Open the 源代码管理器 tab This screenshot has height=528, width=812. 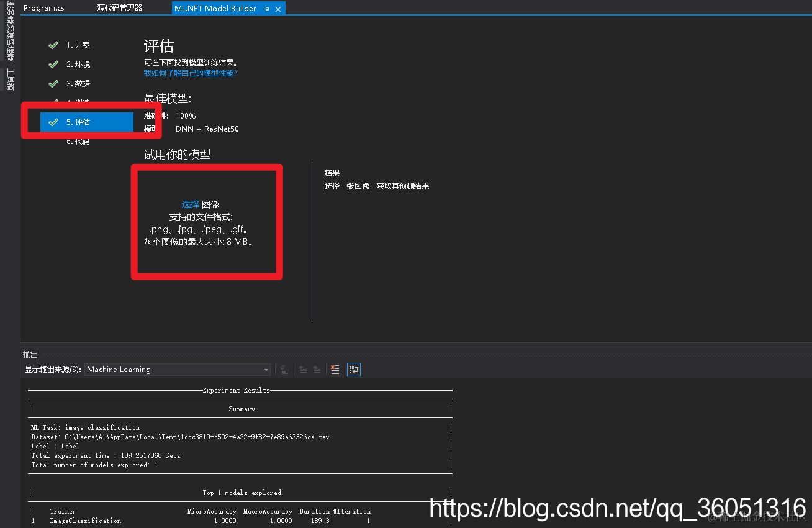[119, 8]
